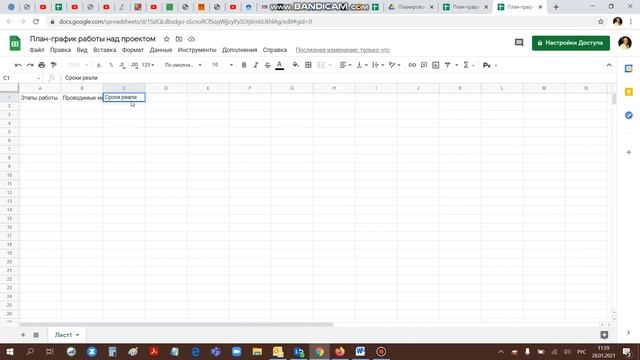
Task: Open Windows Start menu
Action: point(9,351)
